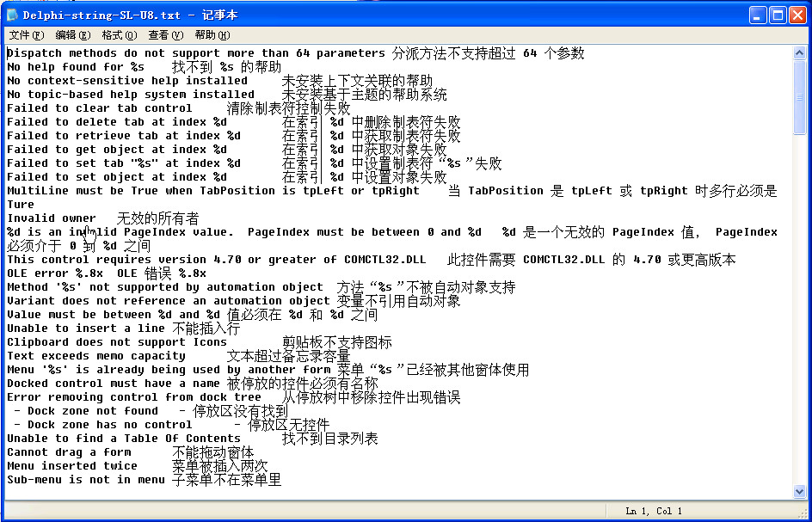The height and width of the screenshot is (522, 812).
Task: Click text 'This control requires version 4.70'
Action: coord(124,260)
